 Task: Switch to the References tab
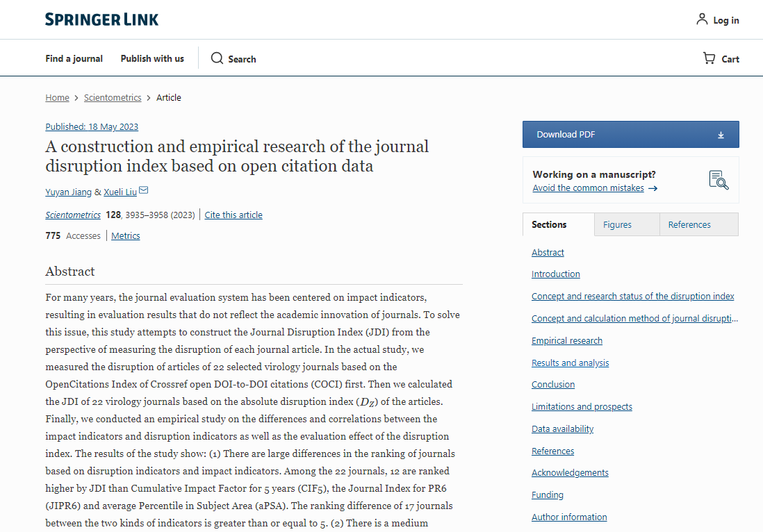tap(689, 224)
